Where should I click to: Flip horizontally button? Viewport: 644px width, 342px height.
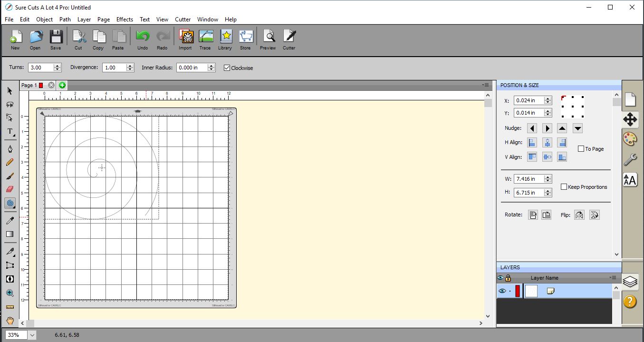click(579, 215)
